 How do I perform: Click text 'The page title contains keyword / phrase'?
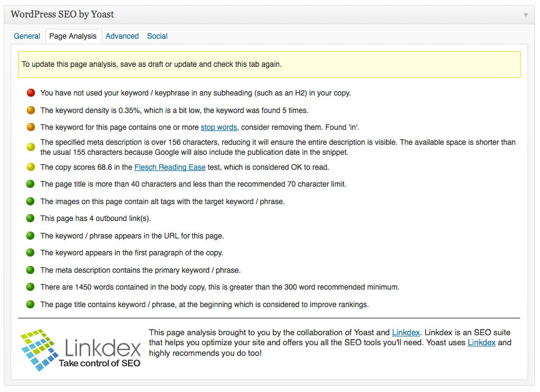(108, 305)
